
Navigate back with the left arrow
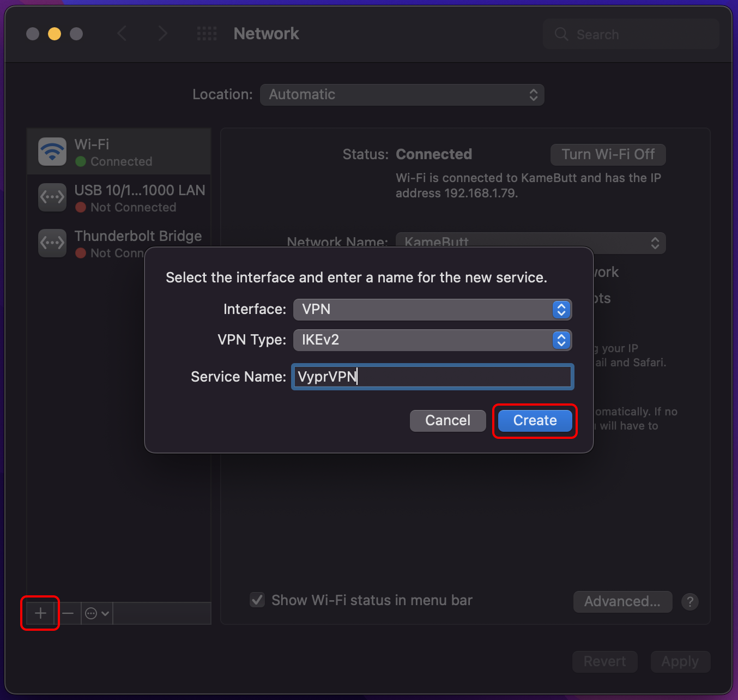click(x=122, y=33)
